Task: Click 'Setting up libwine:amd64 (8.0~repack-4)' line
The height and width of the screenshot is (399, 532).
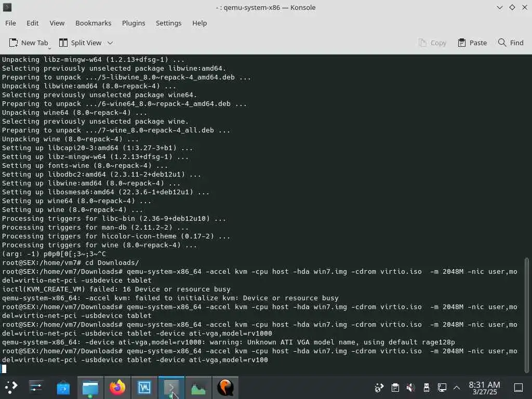Action: pyautogui.click(x=91, y=183)
